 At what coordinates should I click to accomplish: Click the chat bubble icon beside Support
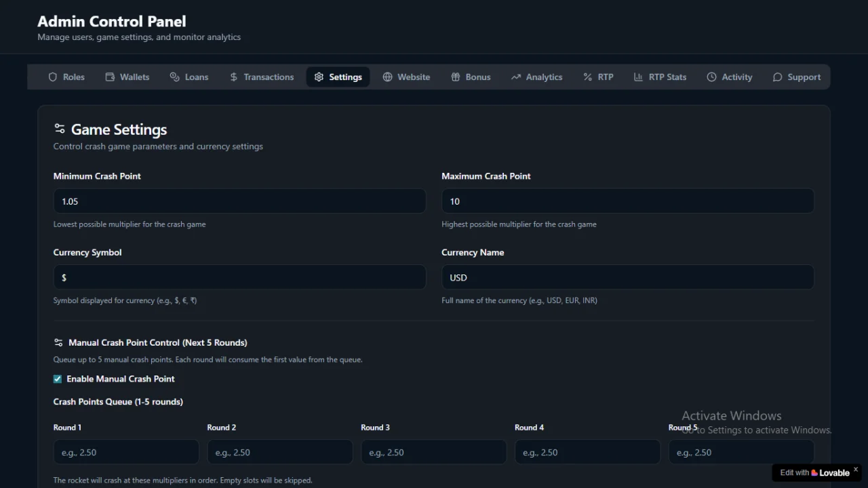[777, 77]
